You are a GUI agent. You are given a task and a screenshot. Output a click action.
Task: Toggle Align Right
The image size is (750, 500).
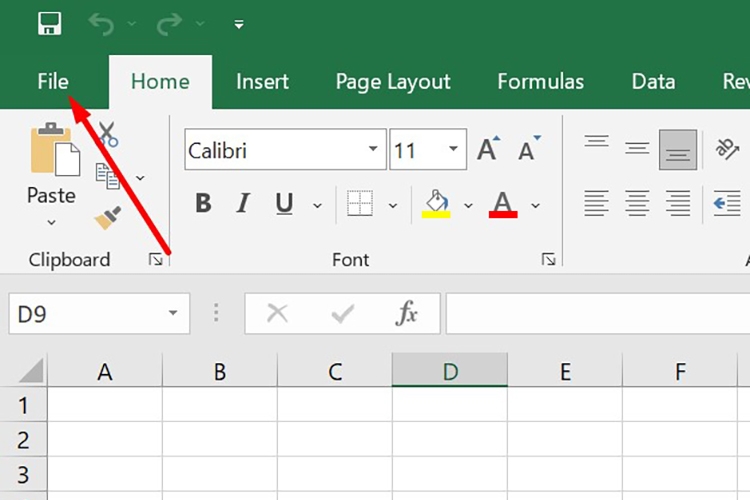[678, 203]
